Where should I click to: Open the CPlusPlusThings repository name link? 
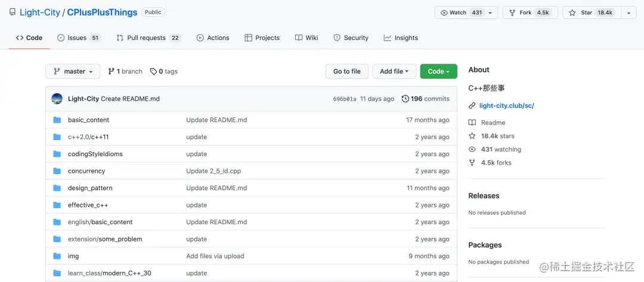[x=102, y=13]
